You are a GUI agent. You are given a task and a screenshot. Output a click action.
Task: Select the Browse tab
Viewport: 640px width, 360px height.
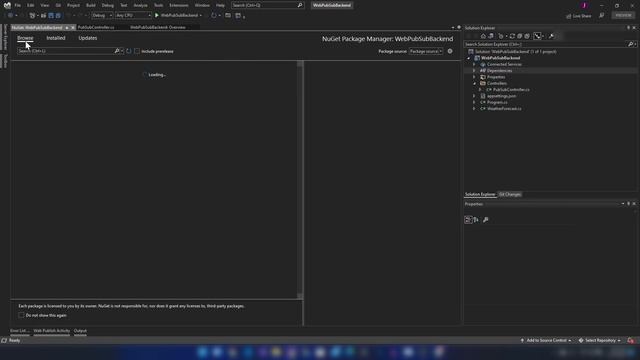click(25, 38)
